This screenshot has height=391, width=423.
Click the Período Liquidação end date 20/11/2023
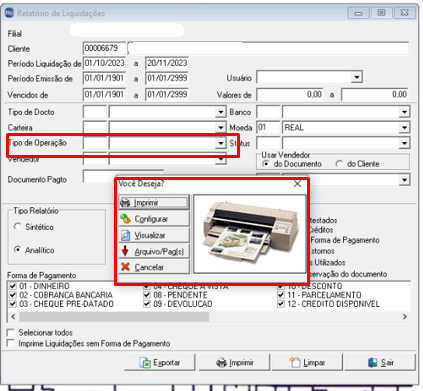click(x=167, y=63)
